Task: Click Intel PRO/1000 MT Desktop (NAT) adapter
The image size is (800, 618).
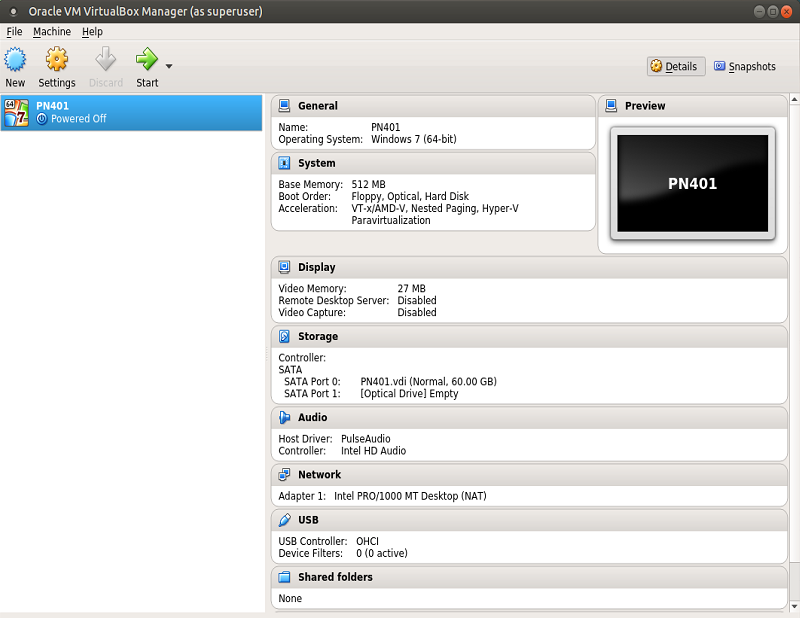Action: (410, 496)
